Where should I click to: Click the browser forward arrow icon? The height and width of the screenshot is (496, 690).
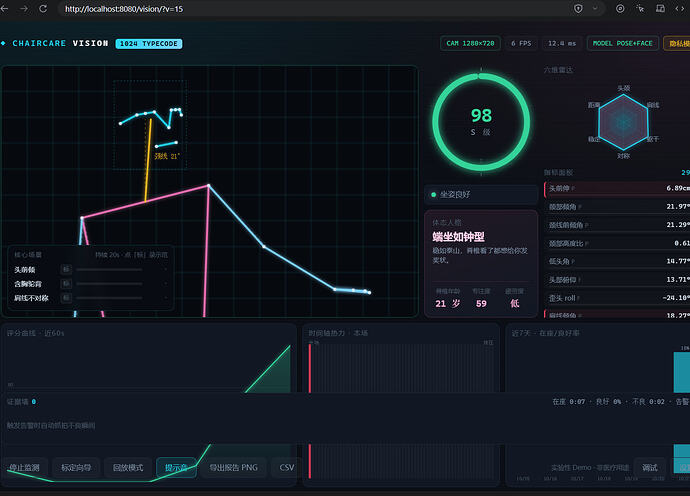coord(24,8)
